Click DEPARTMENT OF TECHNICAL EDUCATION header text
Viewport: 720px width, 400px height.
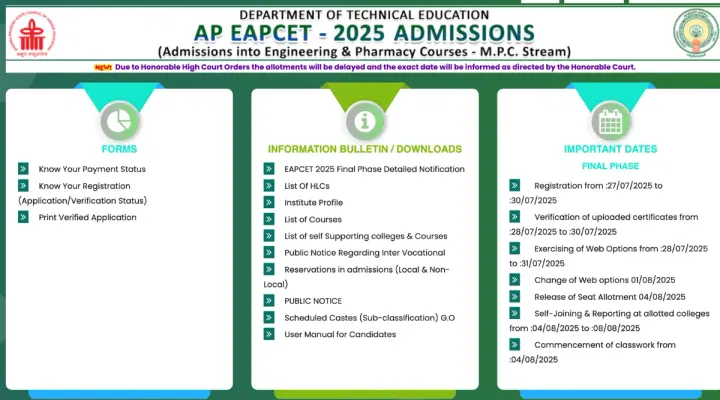pos(364,15)
